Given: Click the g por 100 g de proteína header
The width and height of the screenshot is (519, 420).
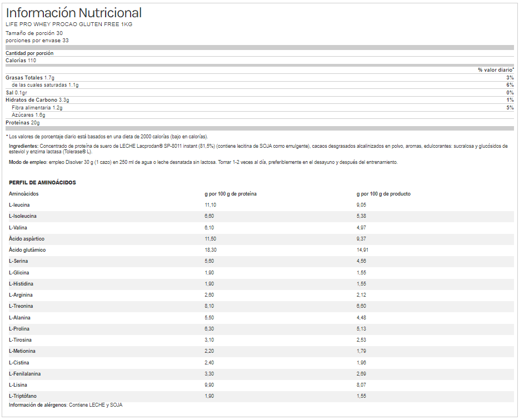Looking at the screenshot, I should click(231, 194).
